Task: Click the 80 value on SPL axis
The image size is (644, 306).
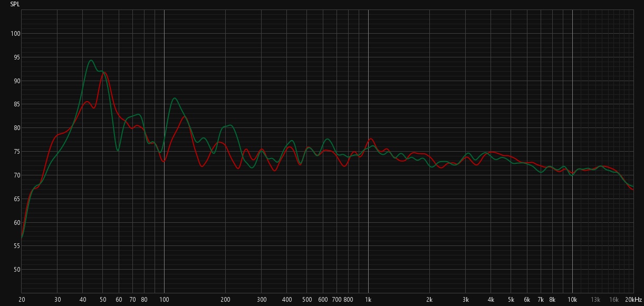Action: point(16,128)
